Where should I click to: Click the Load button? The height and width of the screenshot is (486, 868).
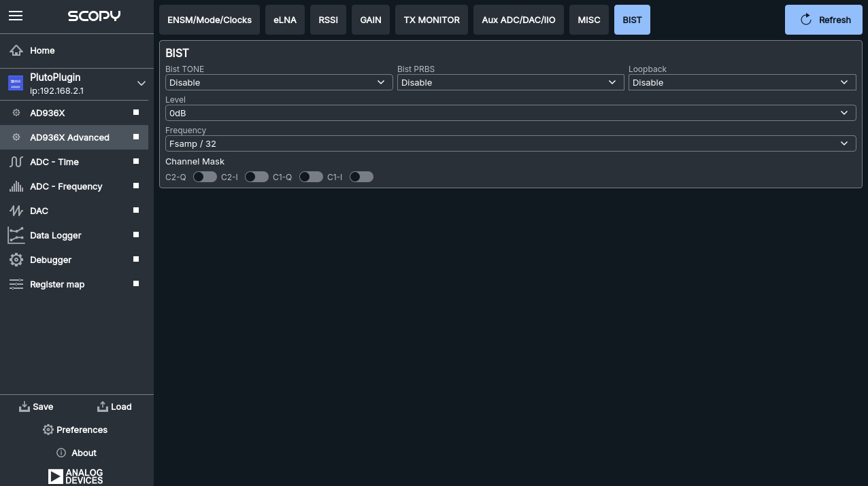tap(114, 406)
